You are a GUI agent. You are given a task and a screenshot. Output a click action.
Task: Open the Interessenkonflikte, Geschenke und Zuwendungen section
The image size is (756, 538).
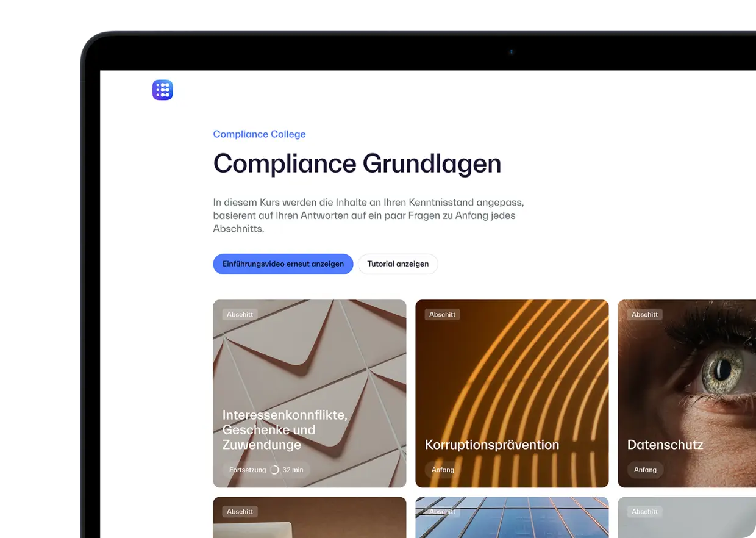pos(309,393)
